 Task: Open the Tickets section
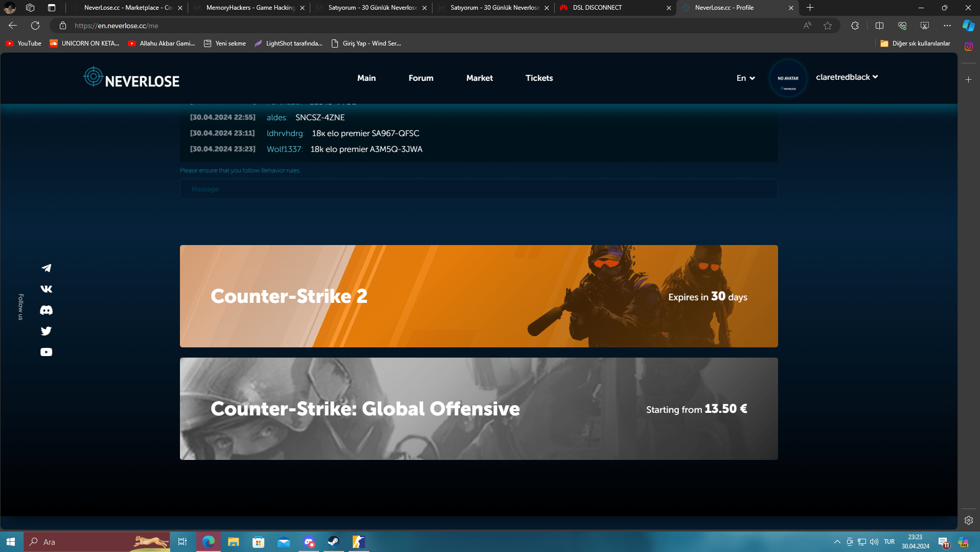(x=539, y=78)
